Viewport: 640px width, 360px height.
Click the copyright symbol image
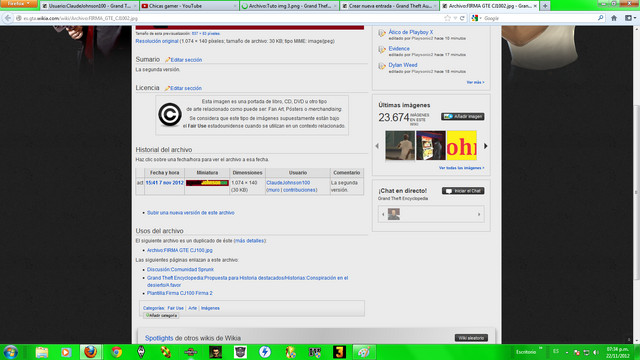170,115
